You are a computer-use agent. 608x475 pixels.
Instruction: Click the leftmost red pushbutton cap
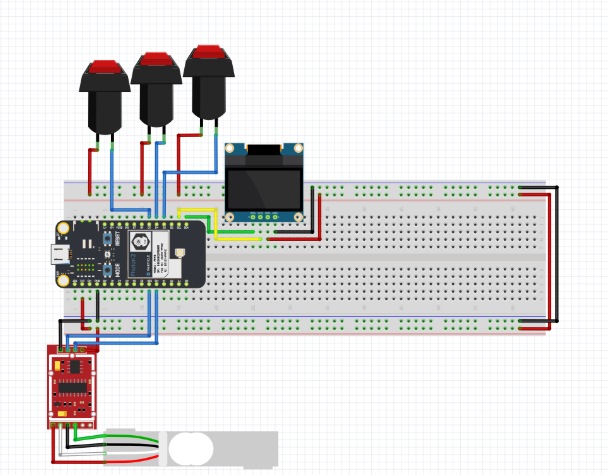tap(105, 70)
